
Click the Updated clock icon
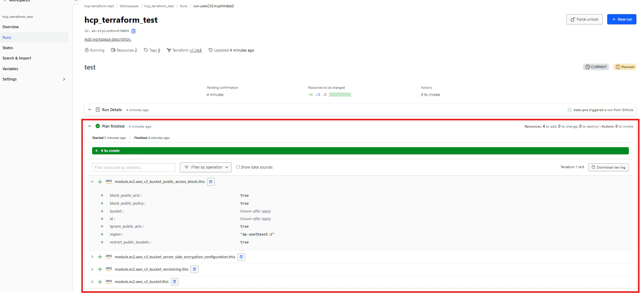coord(210,50)
